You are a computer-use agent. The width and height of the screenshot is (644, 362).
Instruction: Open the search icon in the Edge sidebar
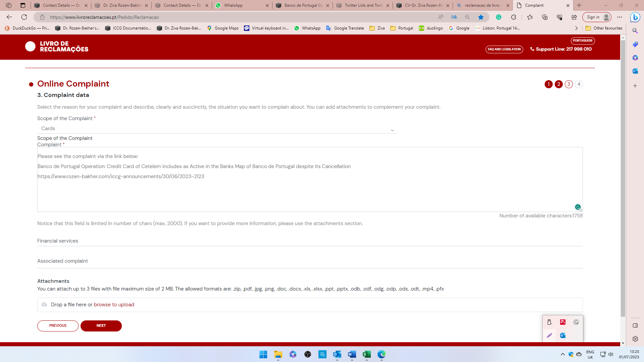click(x=635, y=31)
